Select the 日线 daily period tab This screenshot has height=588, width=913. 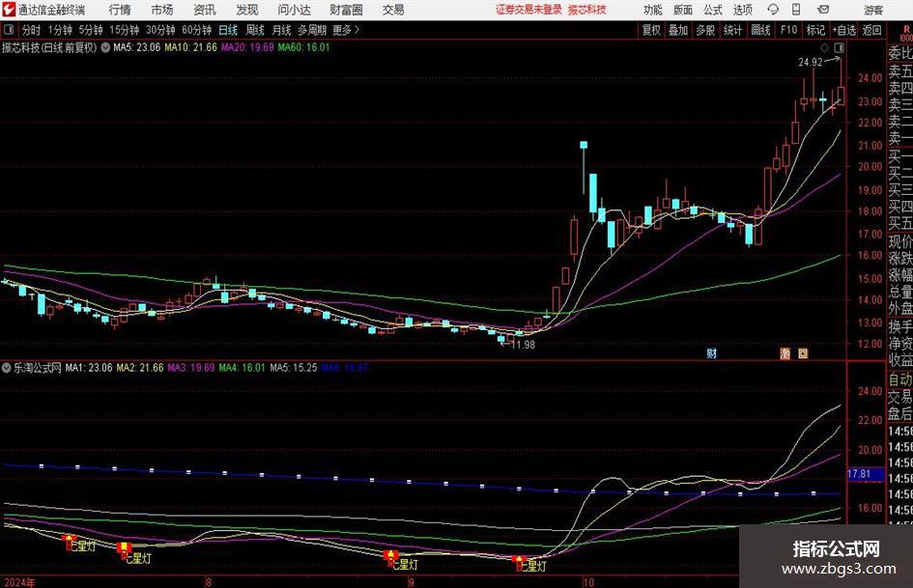228,30
